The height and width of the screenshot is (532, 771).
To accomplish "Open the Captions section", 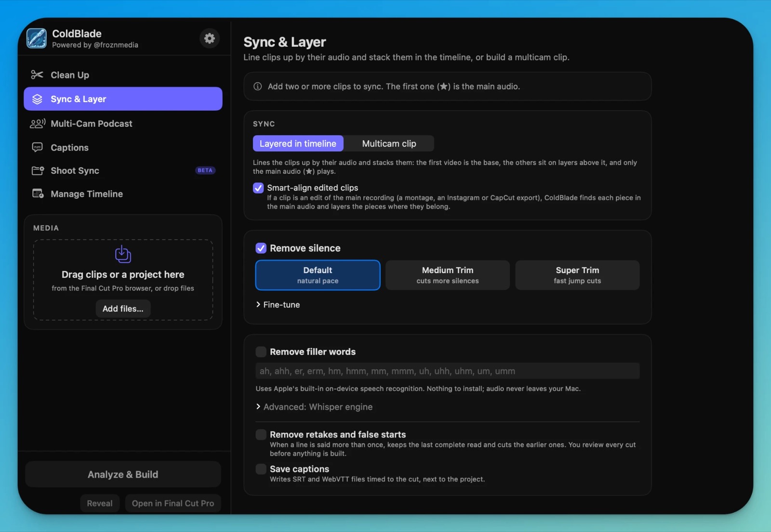I will point(123,147).
